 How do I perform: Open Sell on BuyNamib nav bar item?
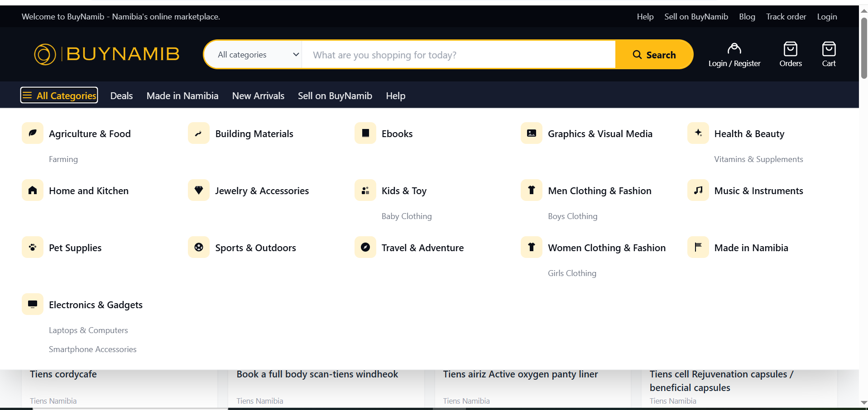tap(335, 95)
